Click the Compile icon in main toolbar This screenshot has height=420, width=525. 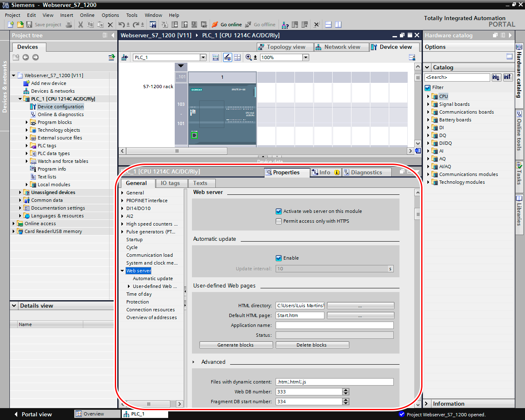[164, 25]
